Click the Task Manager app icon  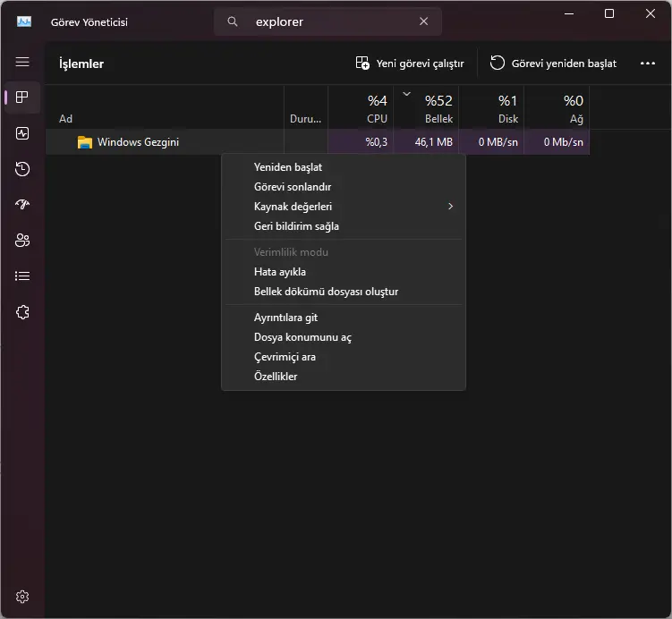click(x=24, y=21)
